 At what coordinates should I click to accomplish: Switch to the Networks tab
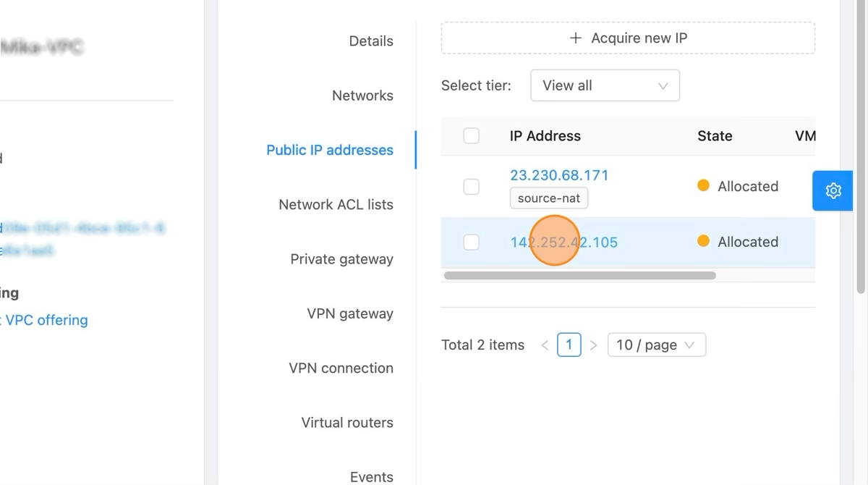pyautogui.click(x=362, y=96)
